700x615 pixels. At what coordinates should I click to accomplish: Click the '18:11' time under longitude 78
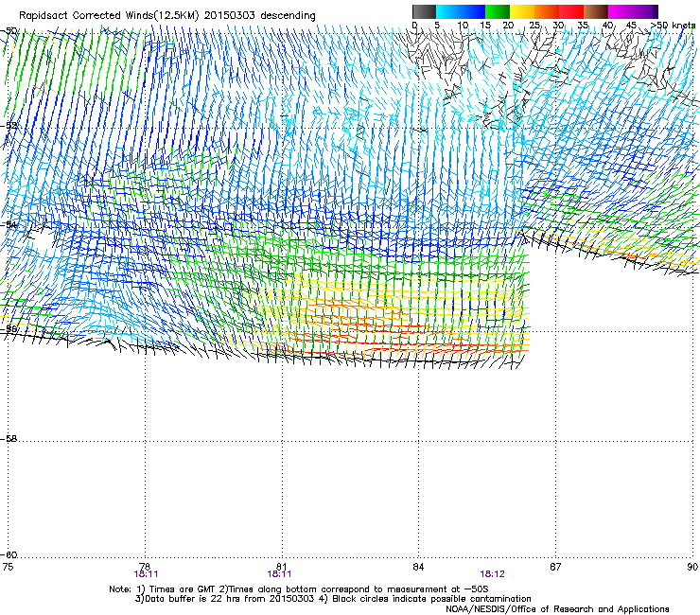tap(146, 574)
